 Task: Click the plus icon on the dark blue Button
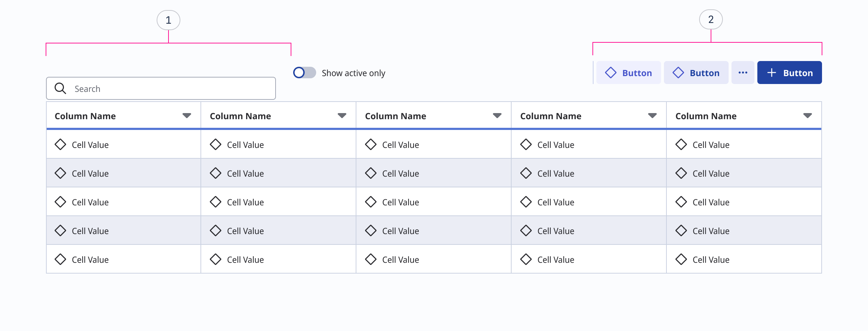(x=771, y=73)
